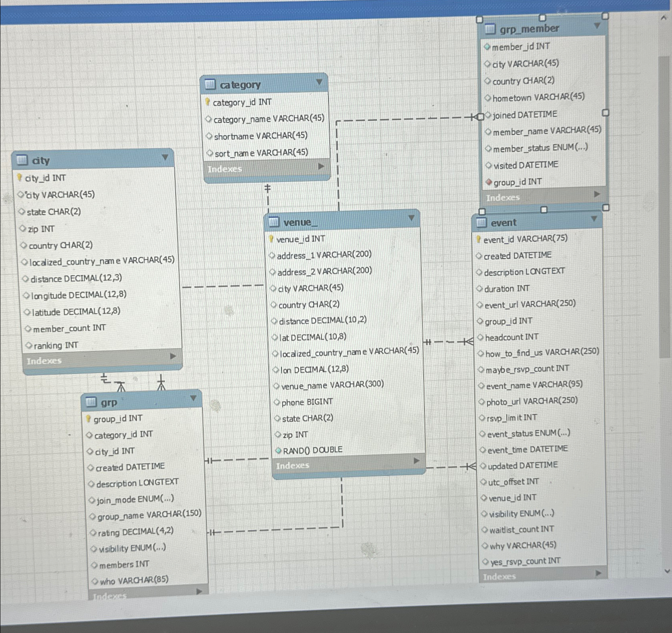Collapse the grp table with its header arrow
Screen dimensions: 672x633
pos(193,398)
